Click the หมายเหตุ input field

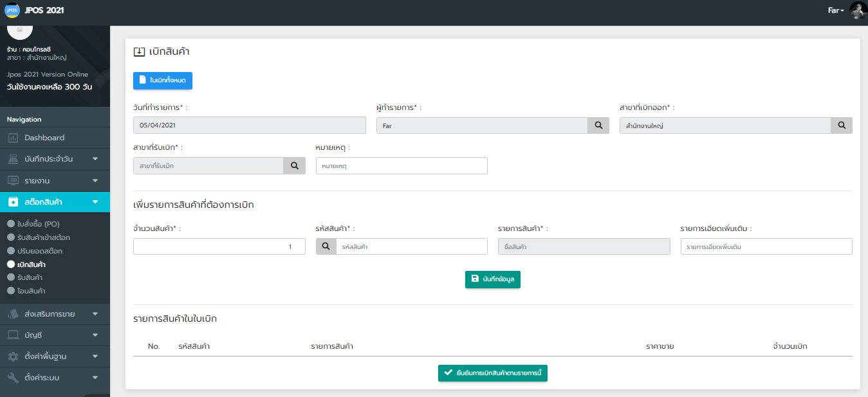click(402, 166)
